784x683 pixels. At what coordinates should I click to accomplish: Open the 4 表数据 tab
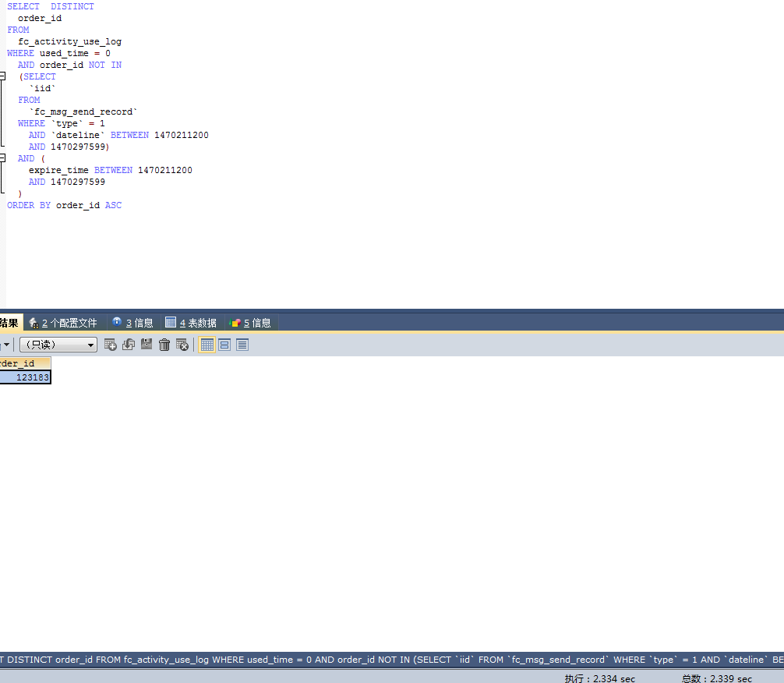pyautogui.click(x=191, y=323)
